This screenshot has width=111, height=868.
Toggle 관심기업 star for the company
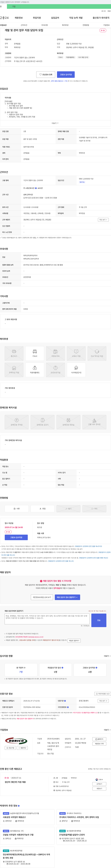[10, 748]
